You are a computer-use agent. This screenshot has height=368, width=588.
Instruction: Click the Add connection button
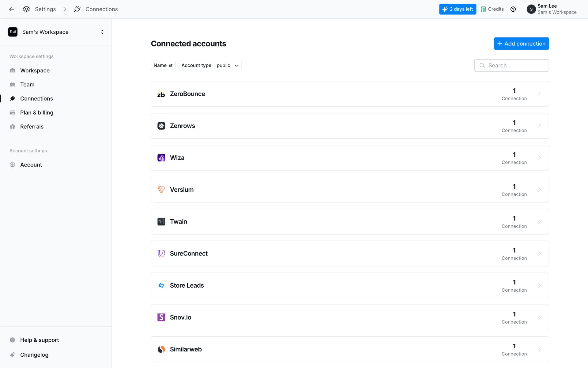point(521,44)
